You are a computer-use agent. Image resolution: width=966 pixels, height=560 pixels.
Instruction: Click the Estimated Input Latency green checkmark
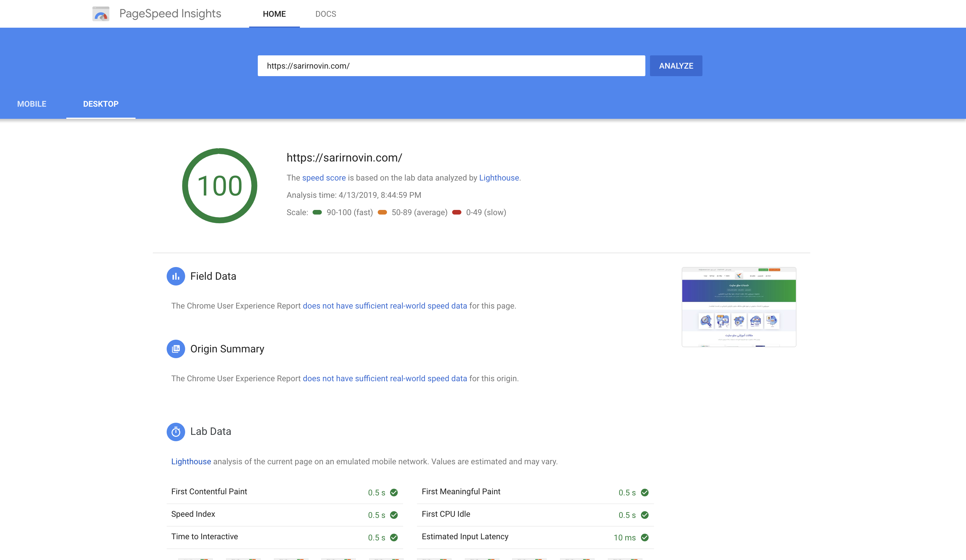644,538
